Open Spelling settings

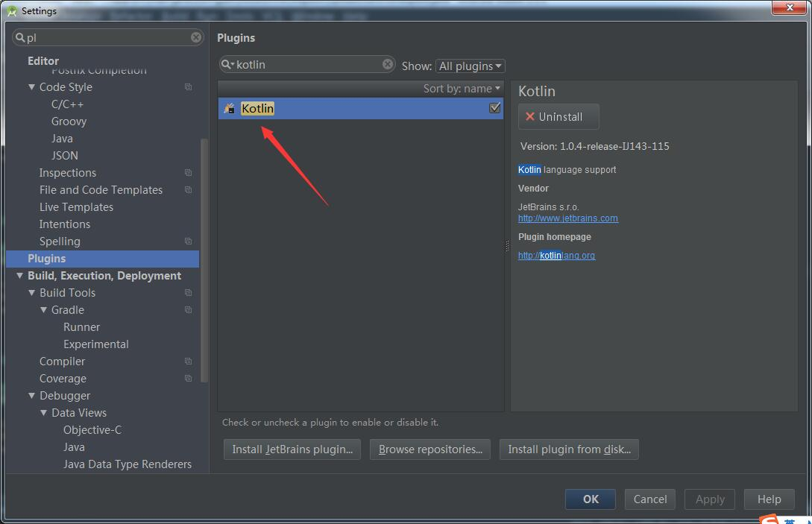pos(60,242)
